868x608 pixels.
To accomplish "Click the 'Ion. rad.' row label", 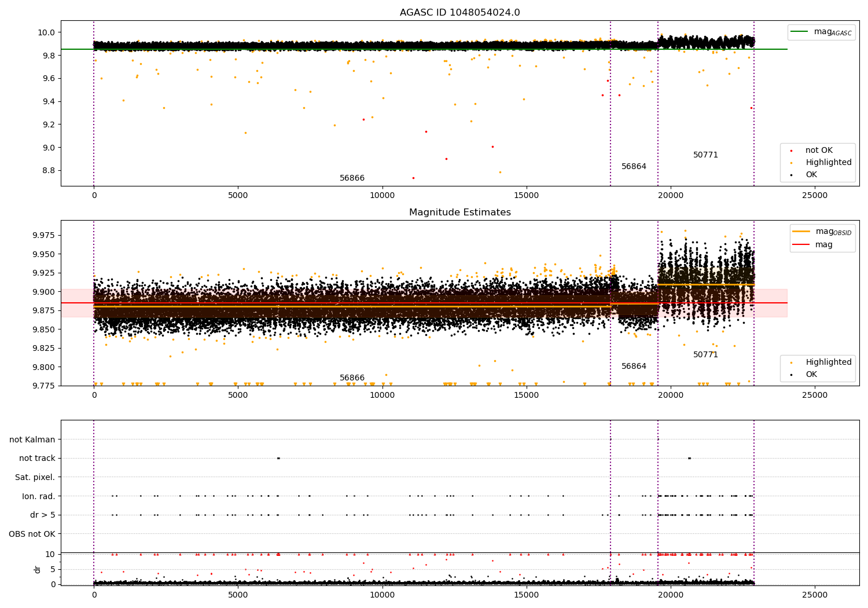I will (38, 496).
